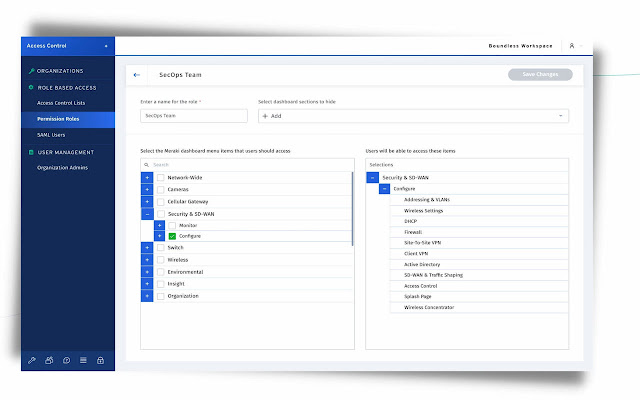Select DHCP row in Selections

(479, 221)
